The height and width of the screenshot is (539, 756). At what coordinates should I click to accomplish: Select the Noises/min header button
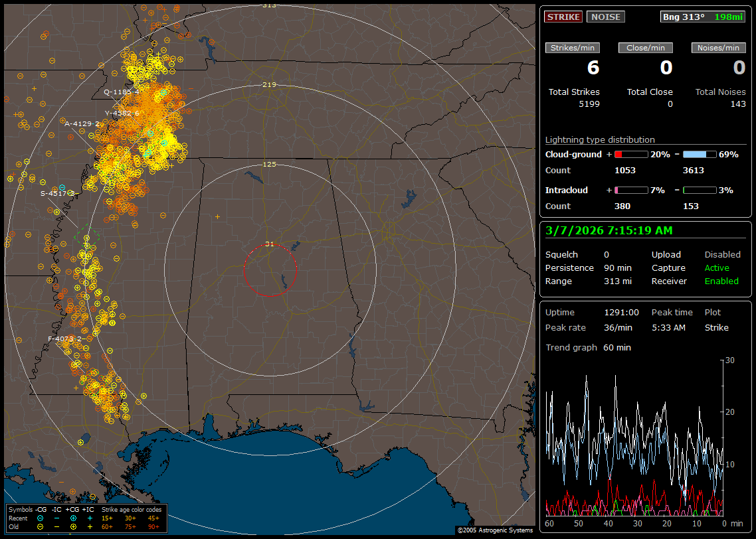coord(718,48)
